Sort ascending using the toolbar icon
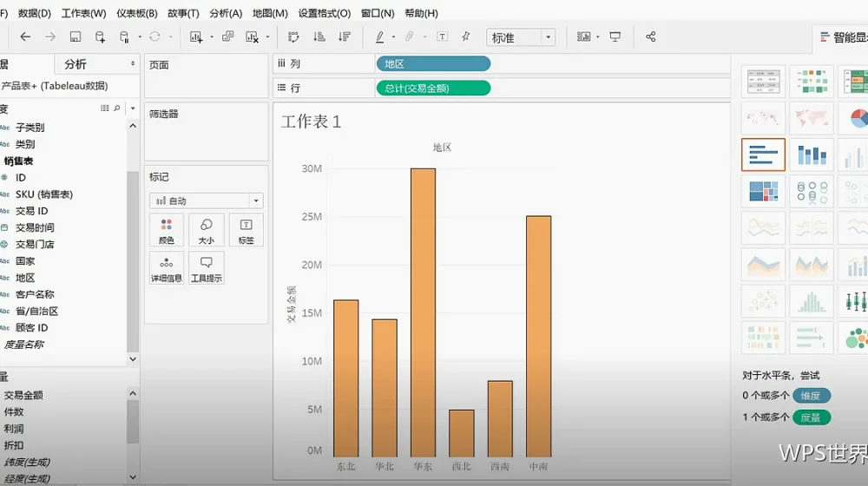 click(319, 36)
